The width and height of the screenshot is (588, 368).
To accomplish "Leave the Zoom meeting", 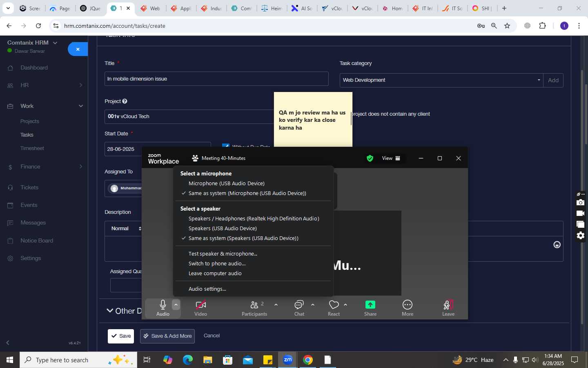I will tap(448, 308).
